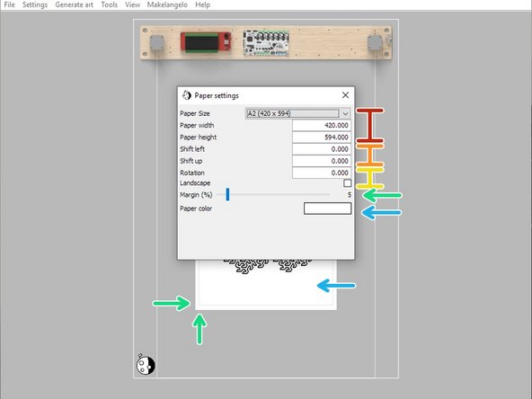
Task: Click the right stepper motor
Action: pyautogui.click(x=375, y=42)
